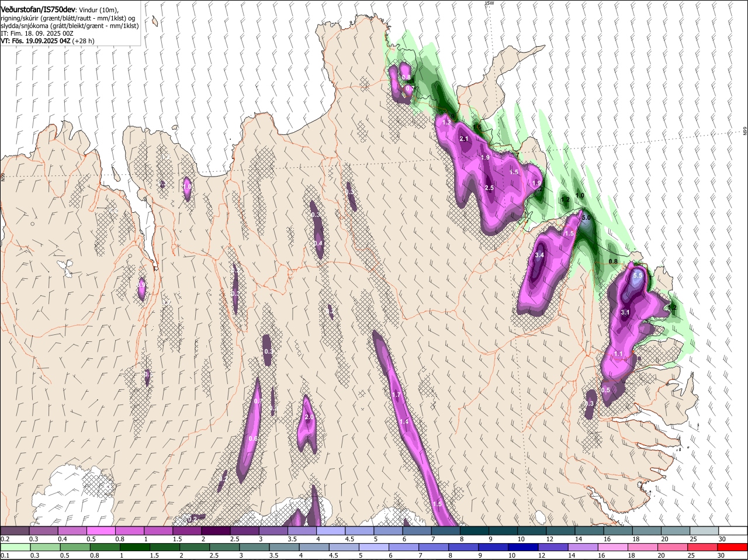Click the 1.7 value on the long purple streak
The height and width of the screenshot is (560, 748).
(396, 395)
